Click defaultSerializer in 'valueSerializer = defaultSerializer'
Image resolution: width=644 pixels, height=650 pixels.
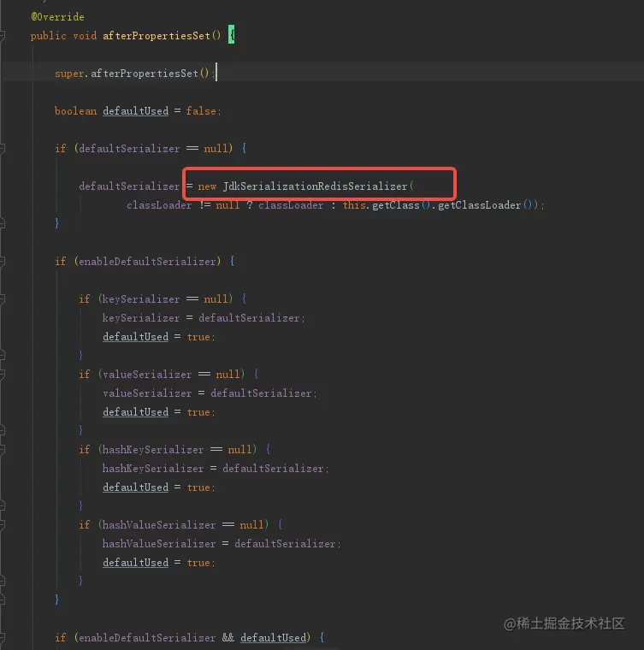261,393
